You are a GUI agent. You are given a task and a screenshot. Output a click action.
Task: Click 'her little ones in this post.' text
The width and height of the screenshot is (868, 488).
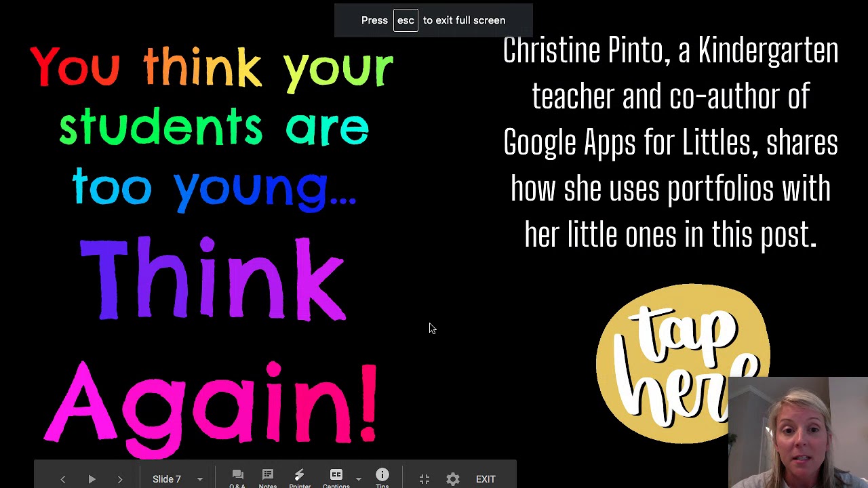tap(671, 235)
